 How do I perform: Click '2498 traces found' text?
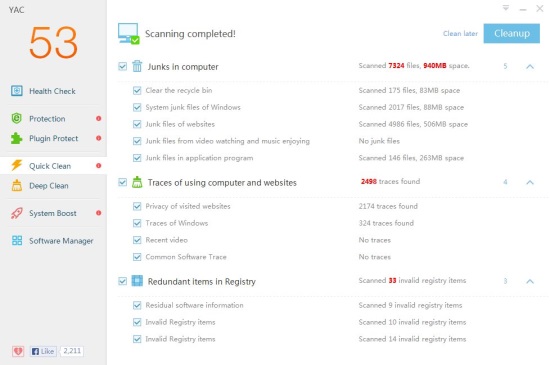click(x=390, y=181)
